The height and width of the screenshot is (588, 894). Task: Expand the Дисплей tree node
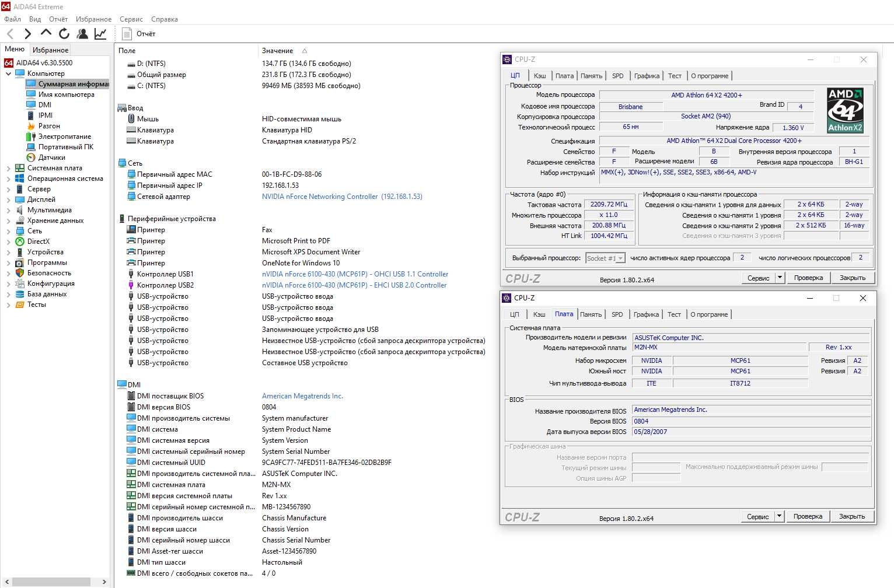click(x=8, y=200)
